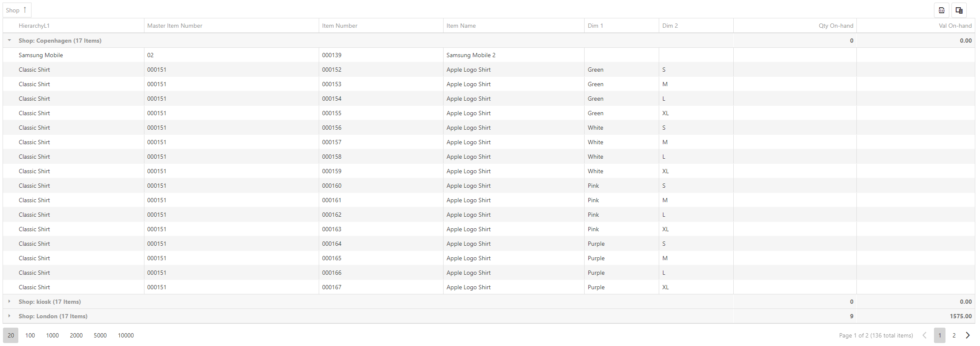Viewport: 980px width, 346px height.
Task: Set page size to 5000
Action: tap(100, 335)
